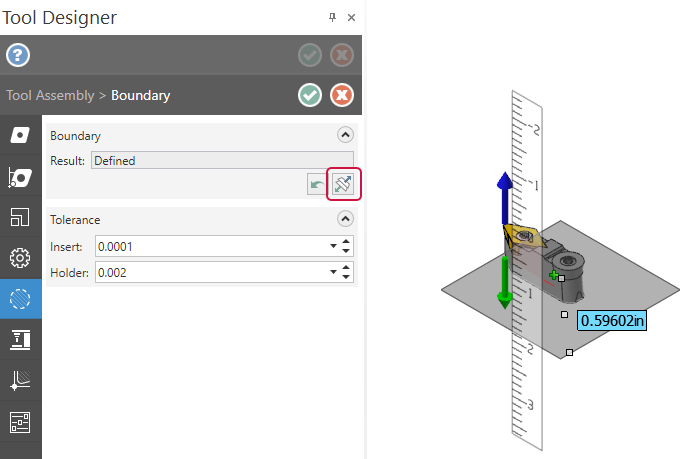Select the hatched circle boundary sidebar icon

tap(20, 299)
